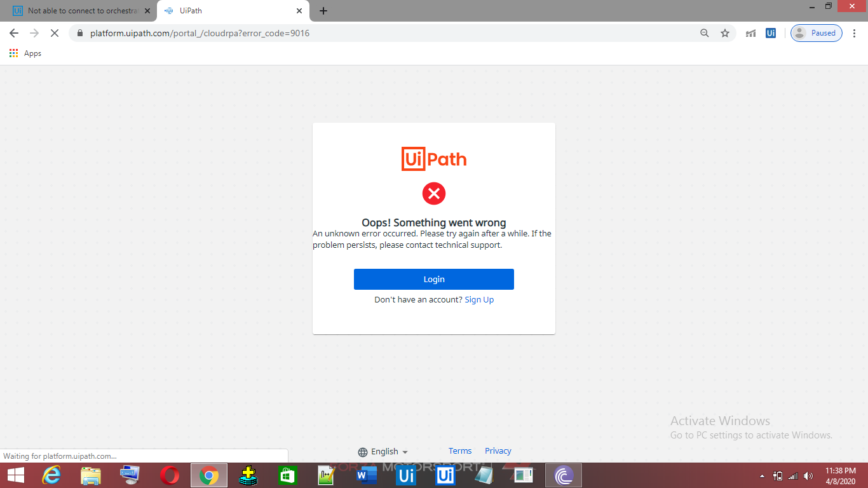Click the bar-chart extension icon
The height and width of the screenshot is (488, 868).
coord(750,33)
